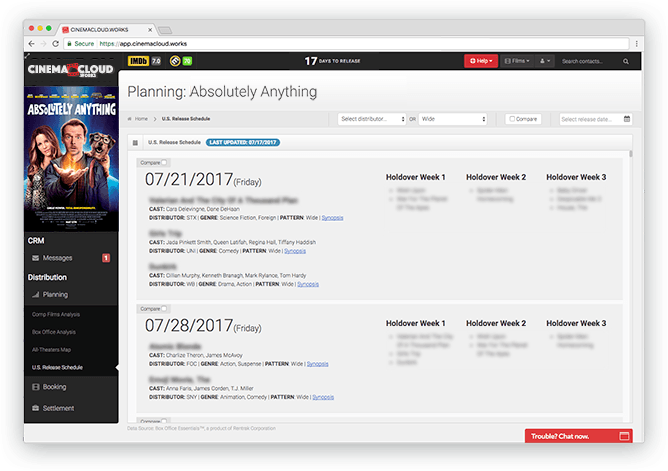
Task: Open Comp Films Analysis in sidebar
Action: (56, 314)
